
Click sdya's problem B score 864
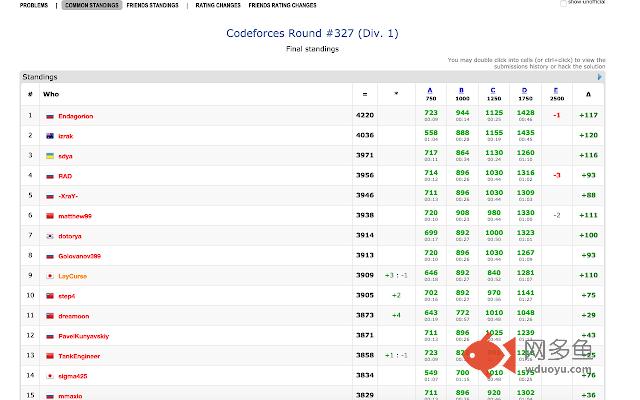click(462, 153)
